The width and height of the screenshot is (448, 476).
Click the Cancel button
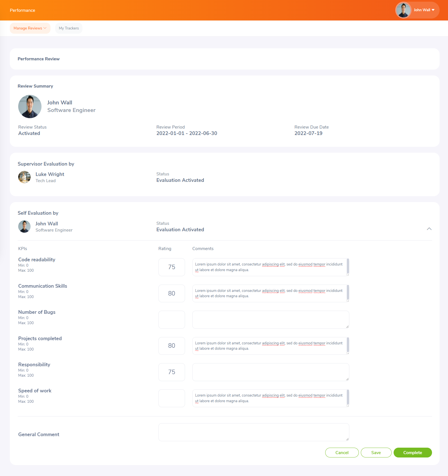(342, 453)
